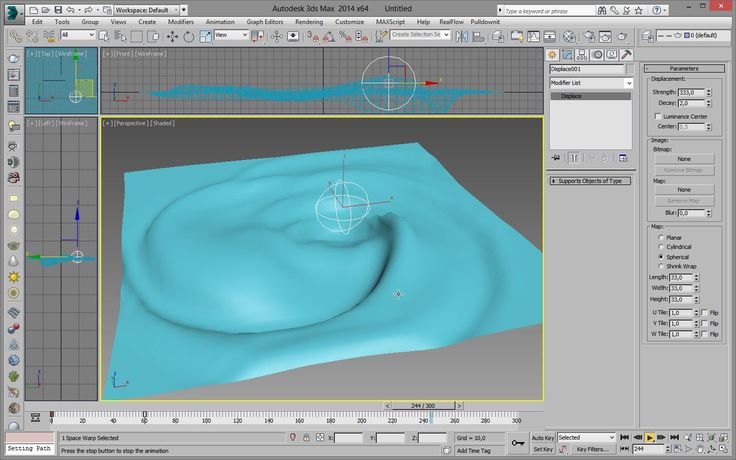Open Create Selection Set dropdown
The width and height of the screenshot is (736, 460).
(x=420, y=35)
